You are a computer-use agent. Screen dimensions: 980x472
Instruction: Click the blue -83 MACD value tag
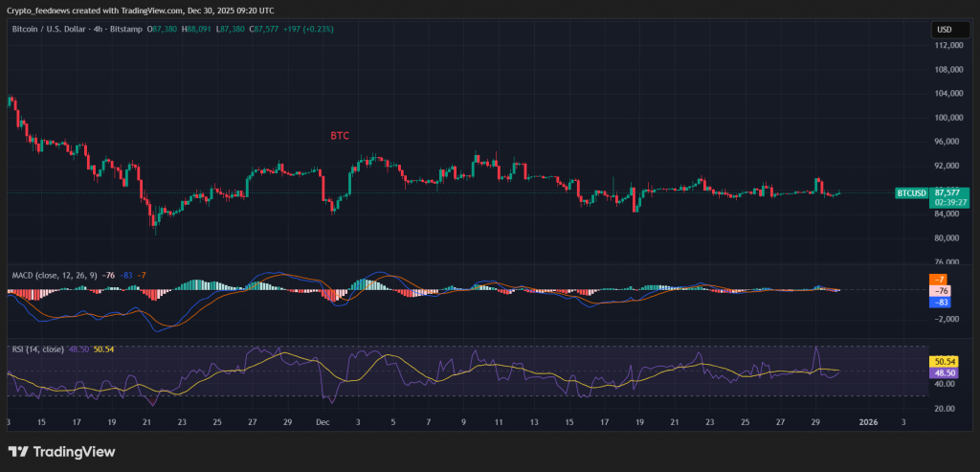click(939, 302)
